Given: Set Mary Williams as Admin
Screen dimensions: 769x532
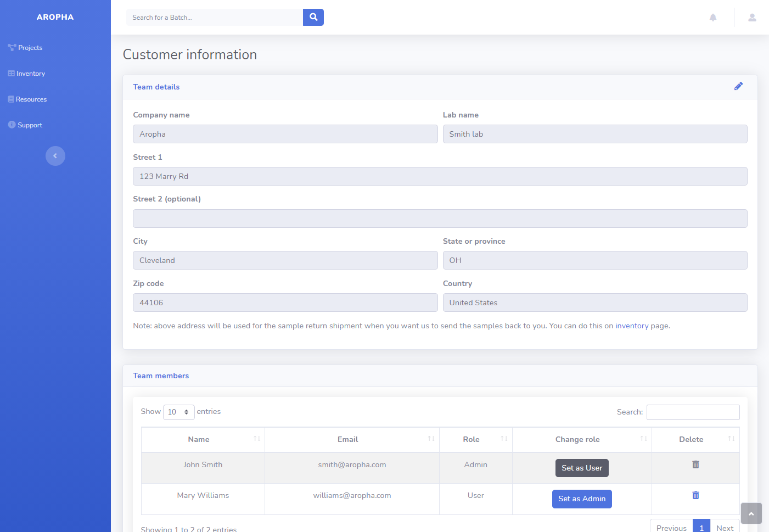Looking at the screenshot, I should coord(582,499).
